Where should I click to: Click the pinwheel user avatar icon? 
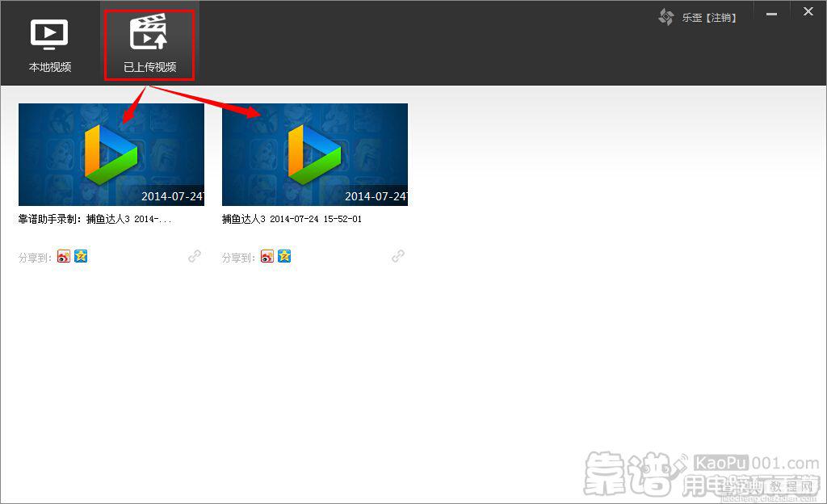(666, 17)
